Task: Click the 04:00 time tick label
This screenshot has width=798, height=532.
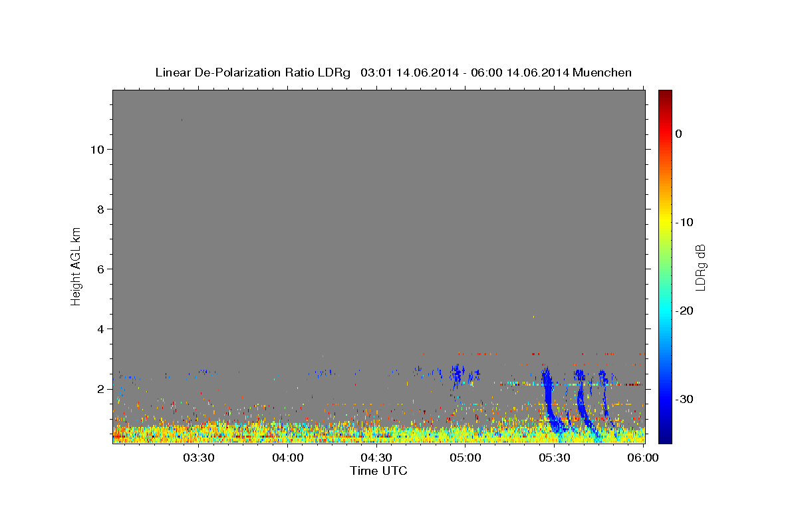Action: coord(287,458)
